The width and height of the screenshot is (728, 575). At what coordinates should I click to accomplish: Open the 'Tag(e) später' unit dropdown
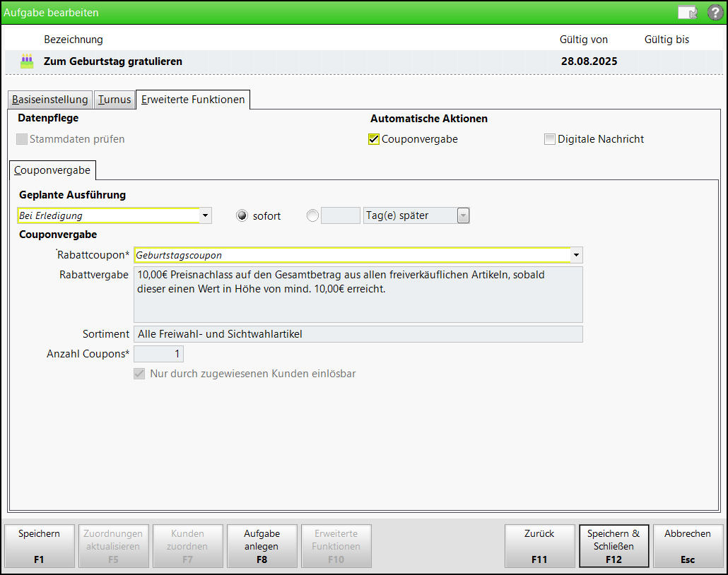(463, 216)
